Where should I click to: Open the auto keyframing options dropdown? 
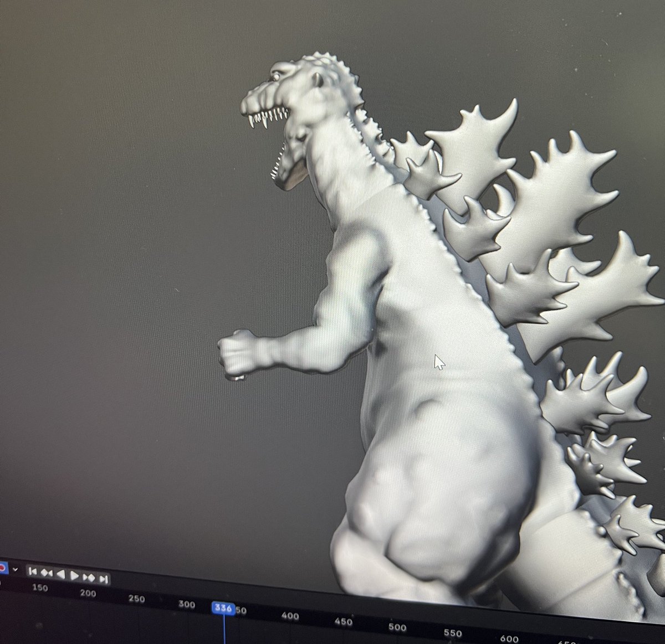[15, 569]
